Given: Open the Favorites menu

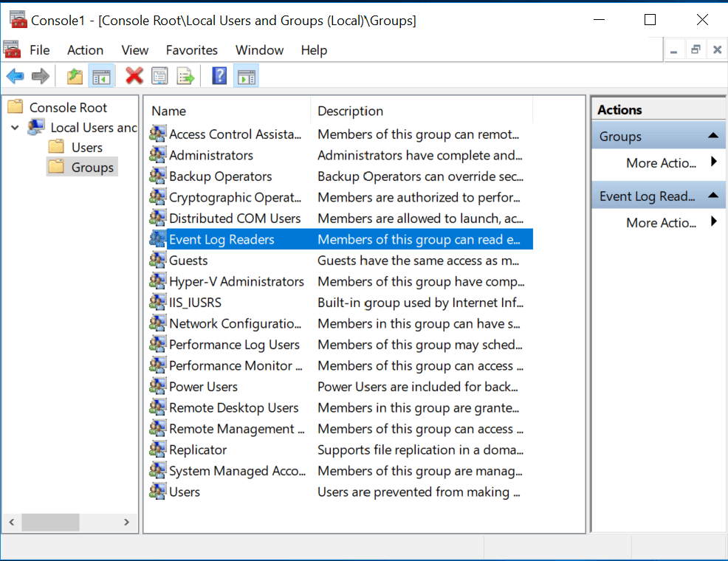Looking at the screenshot, I should [x=192, y=50].
